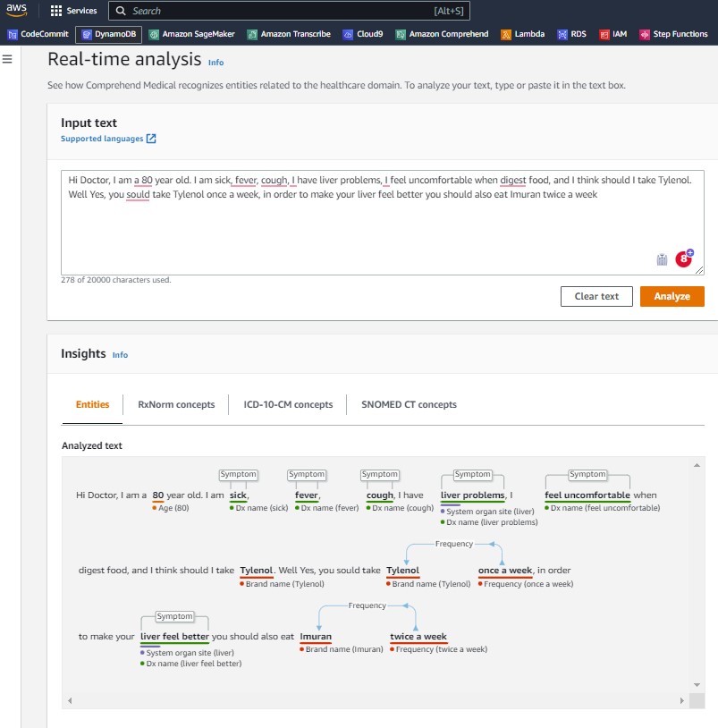Click the Clear text button
Viewport: 718px width, 728px height.
596,296
